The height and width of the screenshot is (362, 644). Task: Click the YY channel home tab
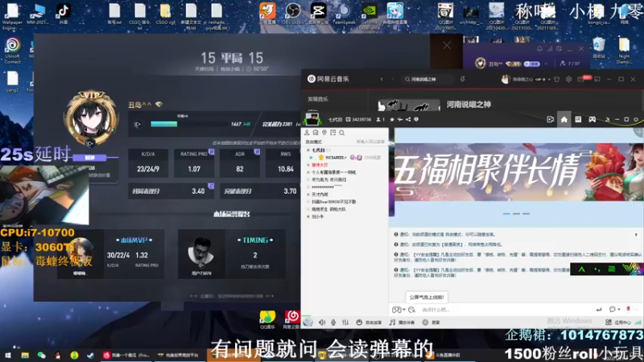pyautogui.click(x=564, y=119)
